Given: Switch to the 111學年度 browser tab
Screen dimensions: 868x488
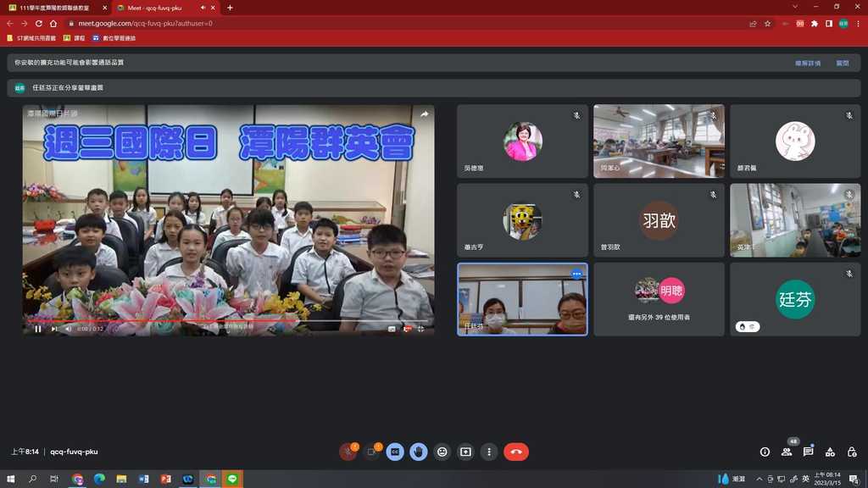Looking at the screenshot, I should tap(55, 8).
